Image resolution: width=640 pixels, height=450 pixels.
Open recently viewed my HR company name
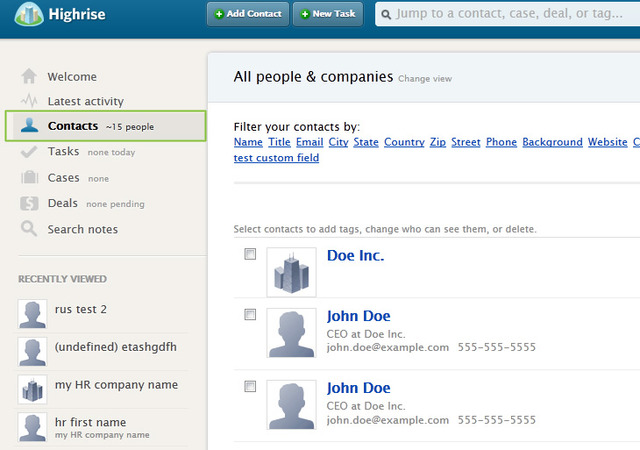(x=116, y=385)
